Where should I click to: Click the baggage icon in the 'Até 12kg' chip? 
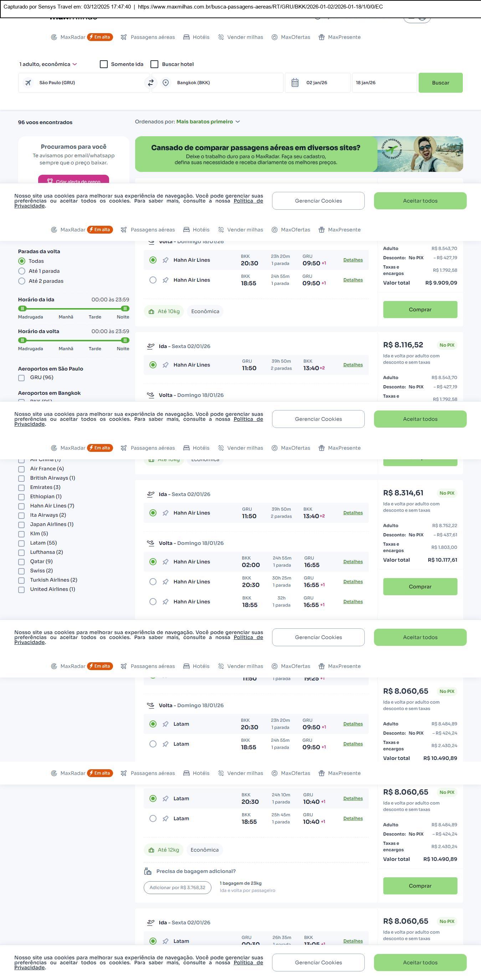151,850
